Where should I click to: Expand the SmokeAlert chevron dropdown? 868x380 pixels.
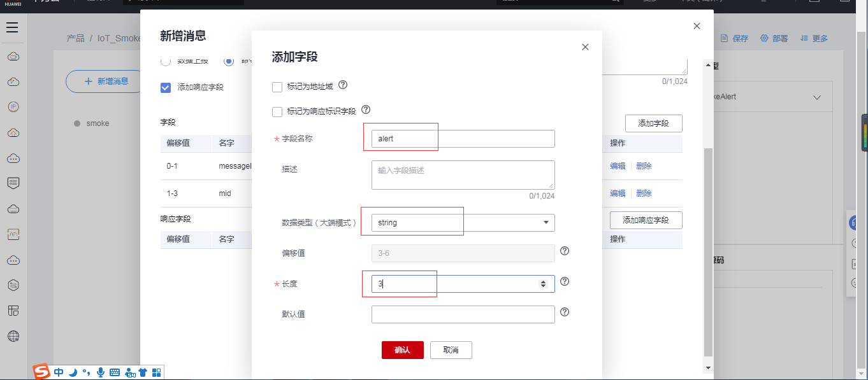point(817,97)
